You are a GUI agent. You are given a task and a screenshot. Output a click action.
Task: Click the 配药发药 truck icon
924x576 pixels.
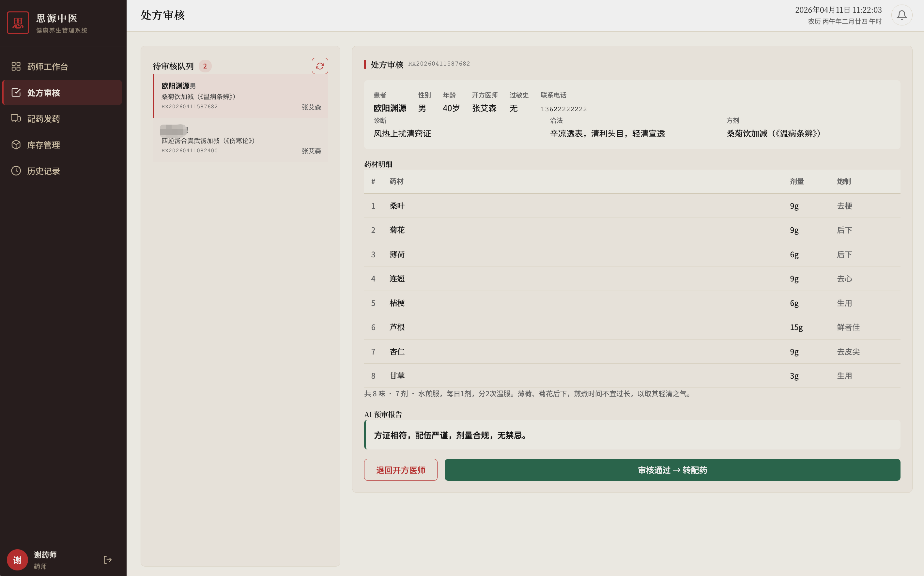(x=16, y=118)
